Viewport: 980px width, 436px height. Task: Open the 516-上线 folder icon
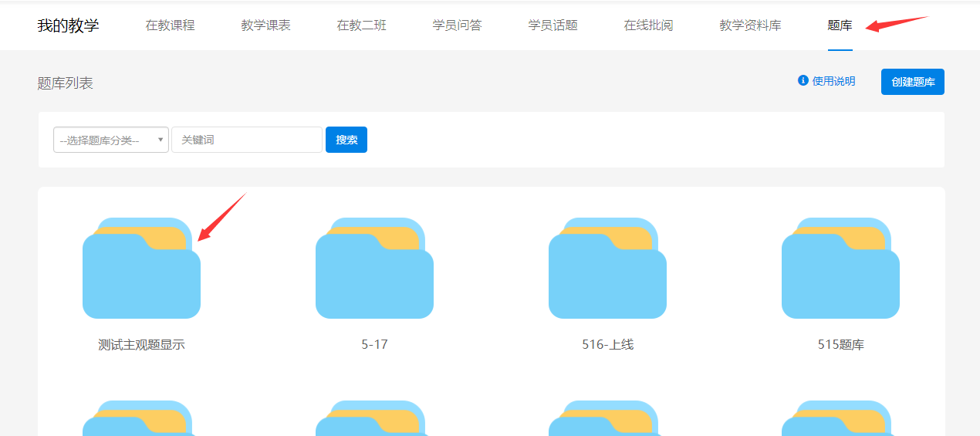click(607, 269)
